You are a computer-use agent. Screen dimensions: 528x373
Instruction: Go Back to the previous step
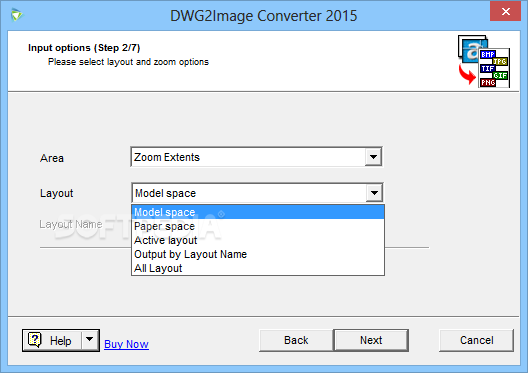pyautogui.click(x=296, y=340)
